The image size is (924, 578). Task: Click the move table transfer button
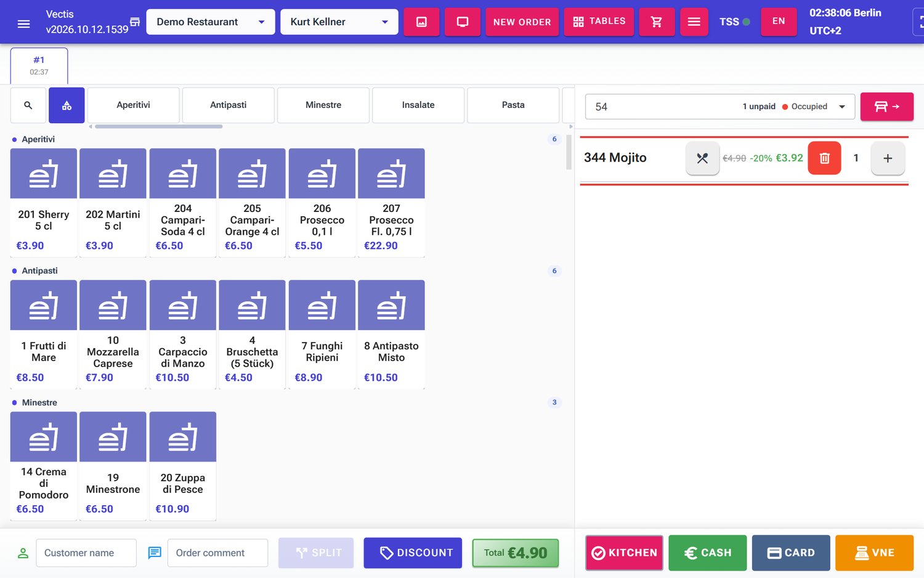click(x=886, y=107)
